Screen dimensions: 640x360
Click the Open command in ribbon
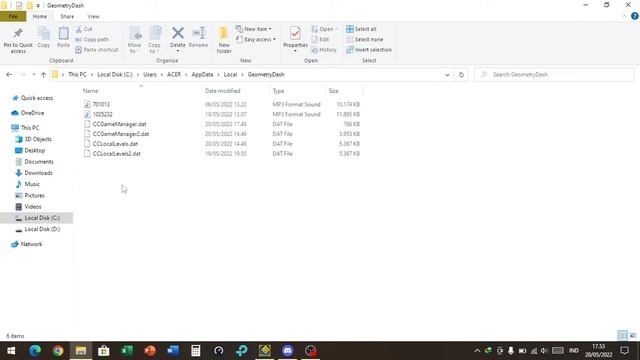[x=324, y=29]
